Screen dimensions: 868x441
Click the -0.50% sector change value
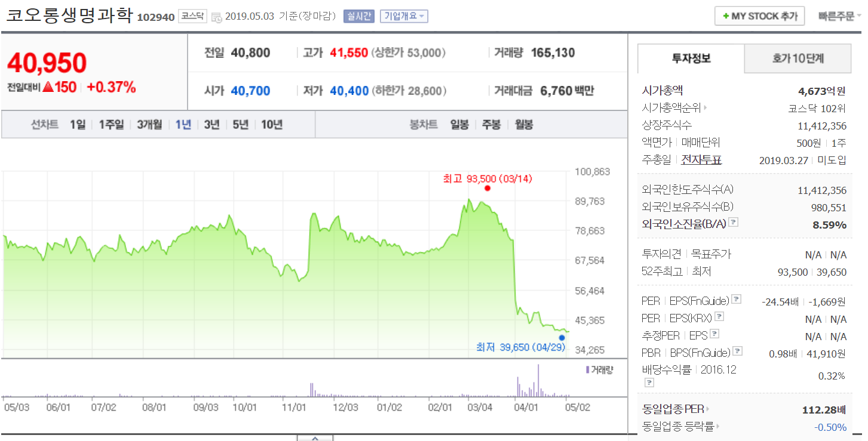coord(830,427)
